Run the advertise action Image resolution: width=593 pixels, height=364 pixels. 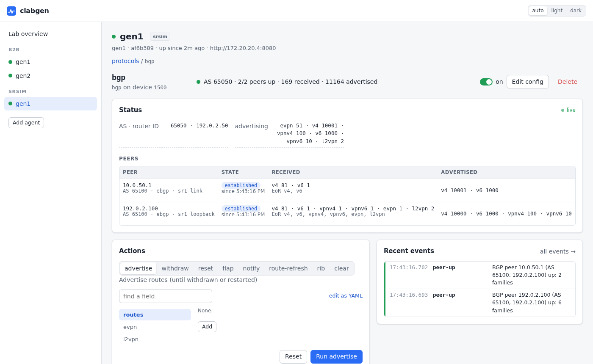pos(336,357)
